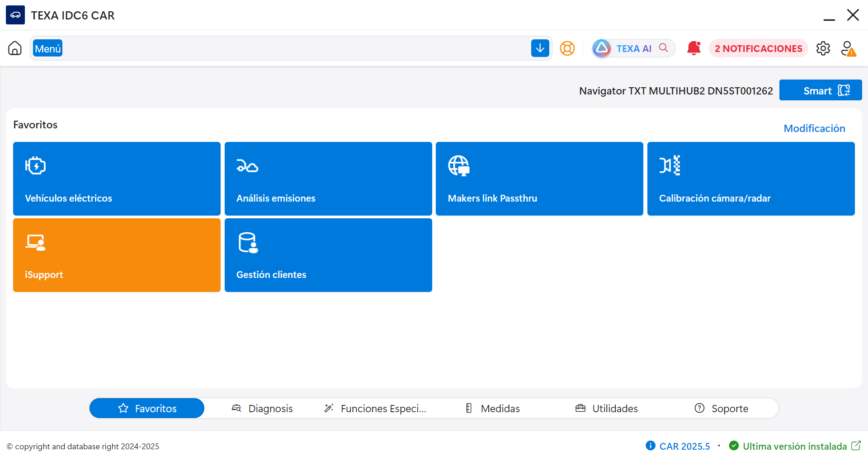Switch to the Diagnosis tab

[262, 408]
